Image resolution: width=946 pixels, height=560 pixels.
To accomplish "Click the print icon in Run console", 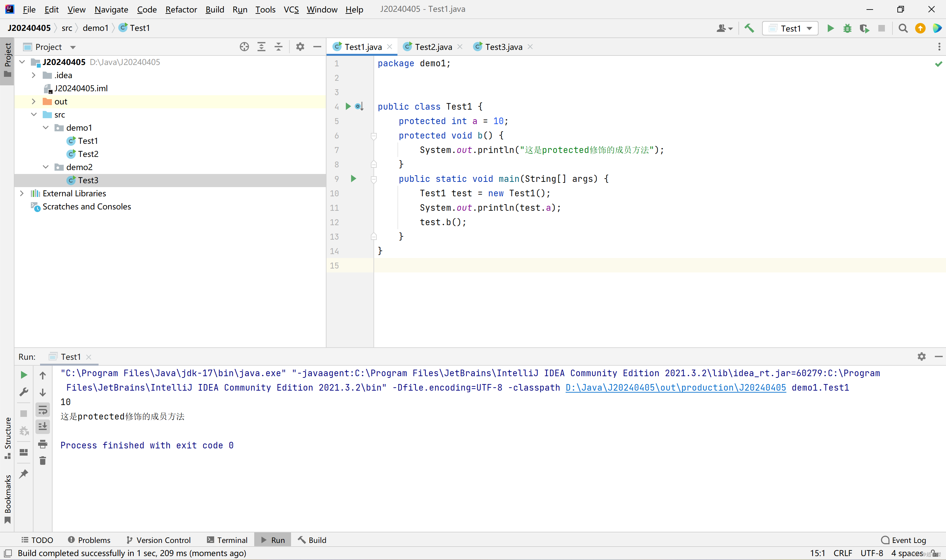I will (43, 444).
